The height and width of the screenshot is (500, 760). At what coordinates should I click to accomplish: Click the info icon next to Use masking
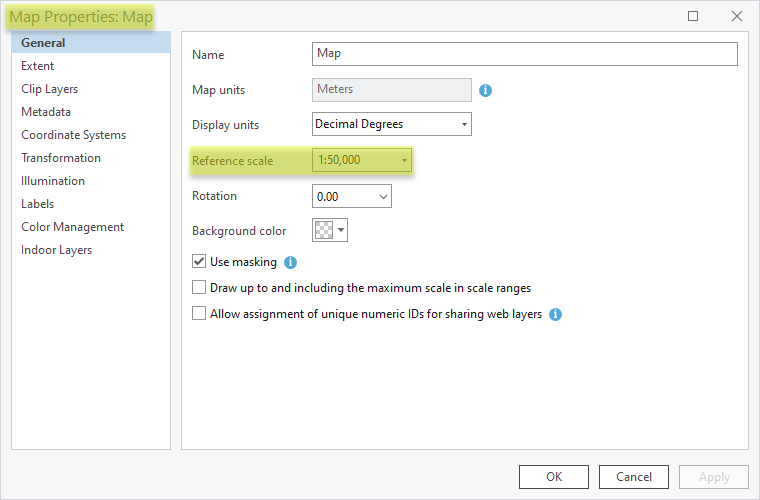(290, 263)
